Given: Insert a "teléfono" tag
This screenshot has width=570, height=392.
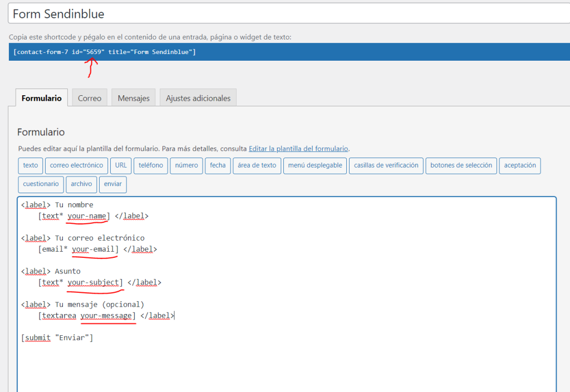Looking at the screenshot, I should (x=150, y=165).
